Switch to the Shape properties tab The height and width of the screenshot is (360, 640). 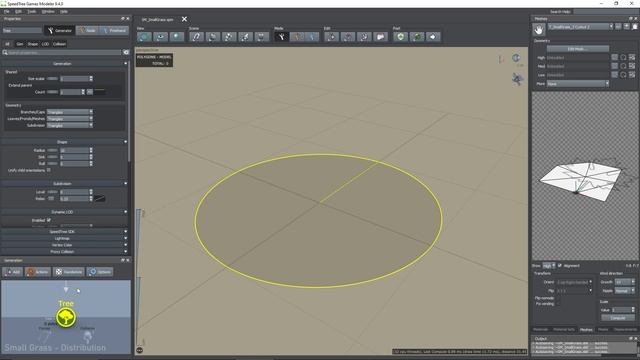point(33,44)
